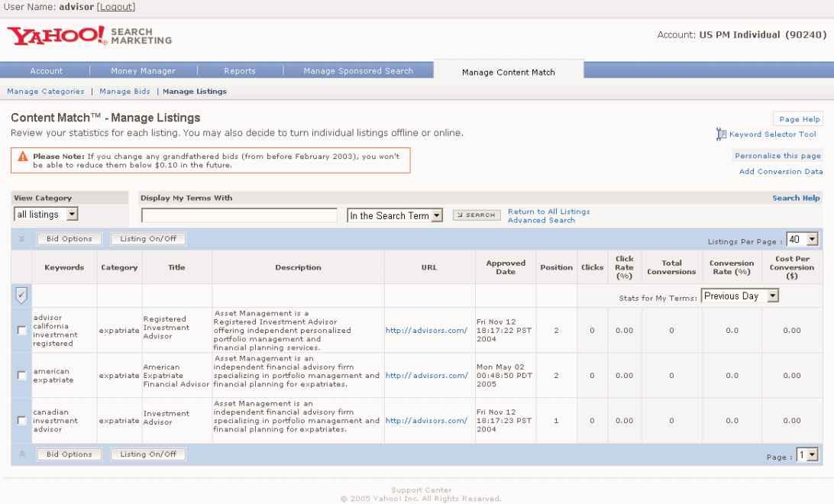Click the SEARCH button
The image size is (834, 504).
[477, 216]
